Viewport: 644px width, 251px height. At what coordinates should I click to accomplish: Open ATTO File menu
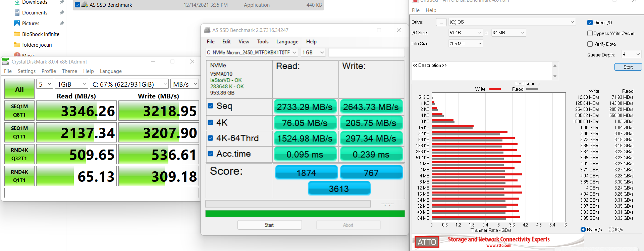coord(416,10)
